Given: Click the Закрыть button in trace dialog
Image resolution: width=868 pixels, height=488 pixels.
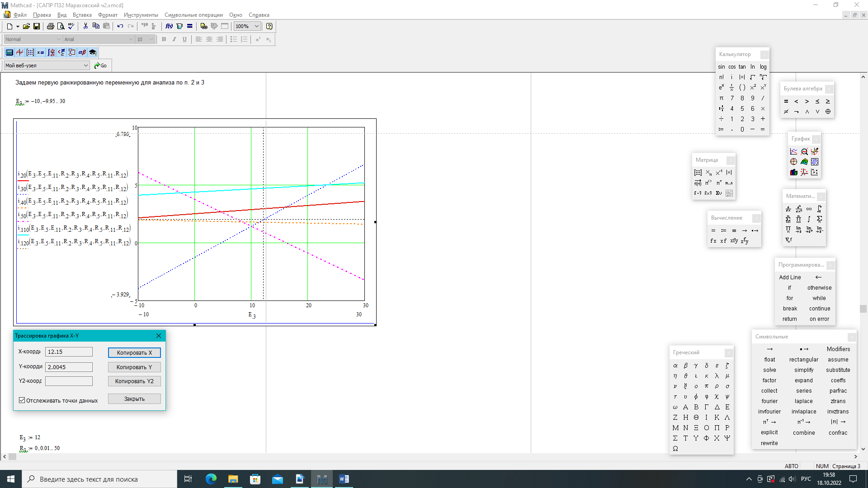Looking at the screenshot, I should pyautogui.click(x=134, y=399).
